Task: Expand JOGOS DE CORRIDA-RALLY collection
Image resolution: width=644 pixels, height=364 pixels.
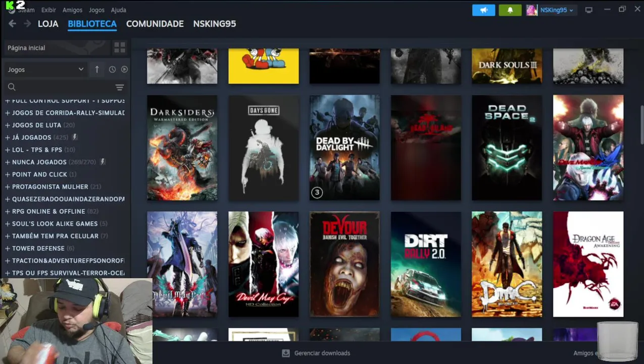Action: (8, 113)
